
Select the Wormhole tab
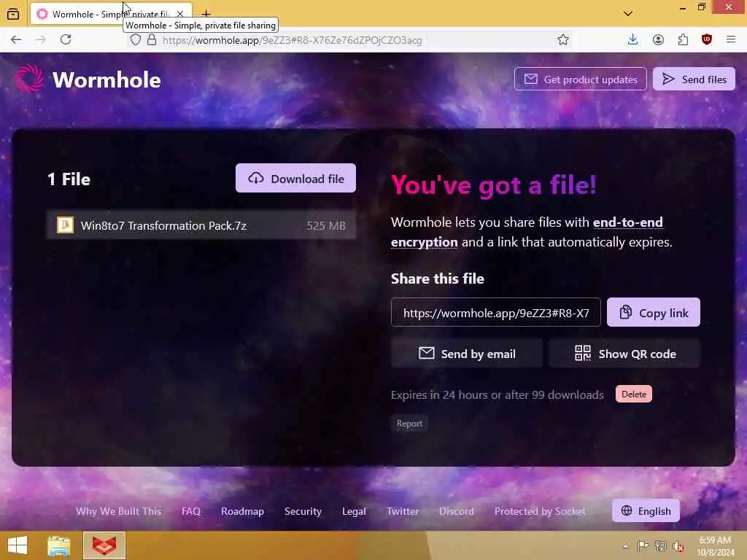click(111, 14)
